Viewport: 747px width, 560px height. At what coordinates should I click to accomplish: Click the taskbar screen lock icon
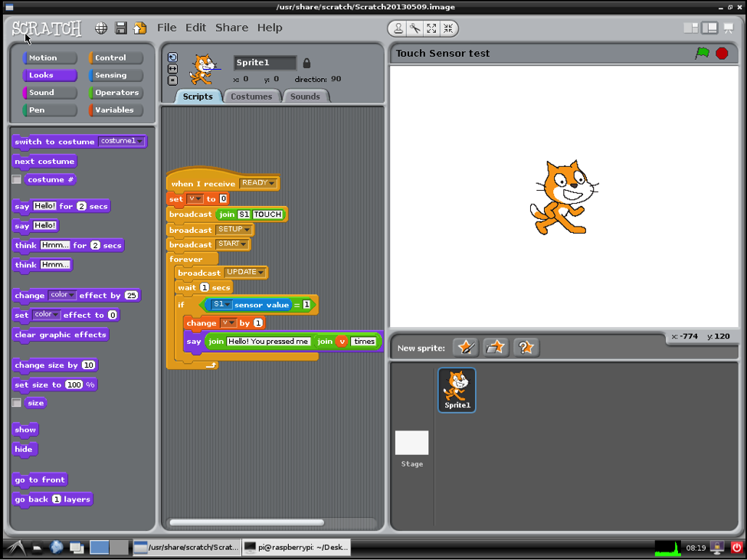pos(717,548)
